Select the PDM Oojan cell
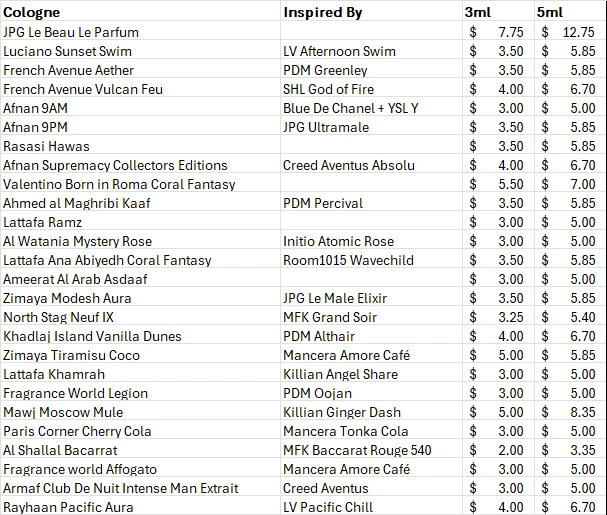The height and width of the screenshot is (515, 607). 372,393
